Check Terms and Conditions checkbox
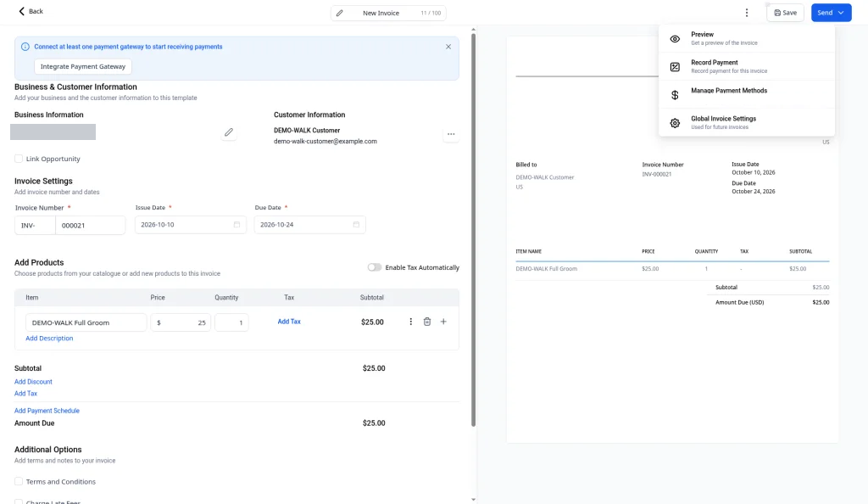 (19, 481)
